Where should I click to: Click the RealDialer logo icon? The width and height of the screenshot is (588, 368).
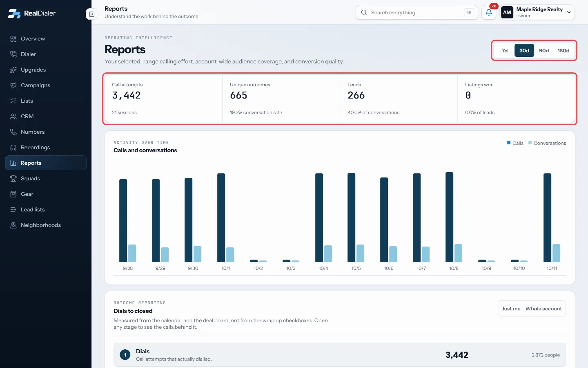[x=14, y=13]
